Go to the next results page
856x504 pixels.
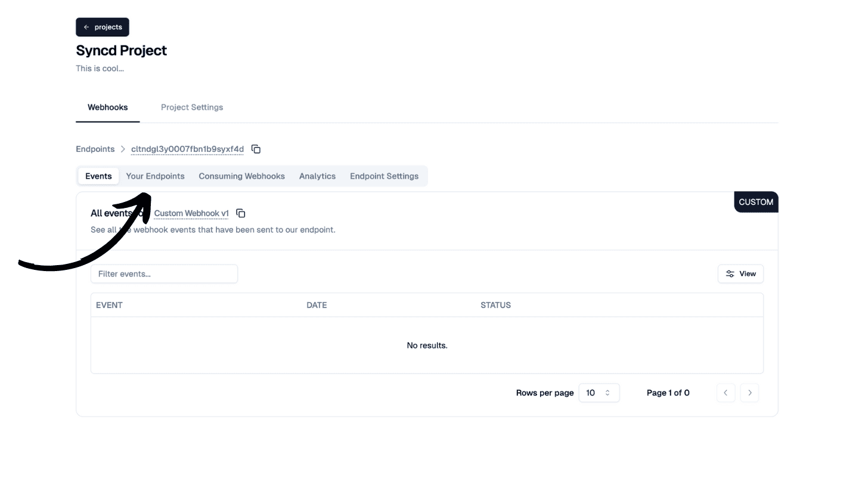[x=749, y=393]
